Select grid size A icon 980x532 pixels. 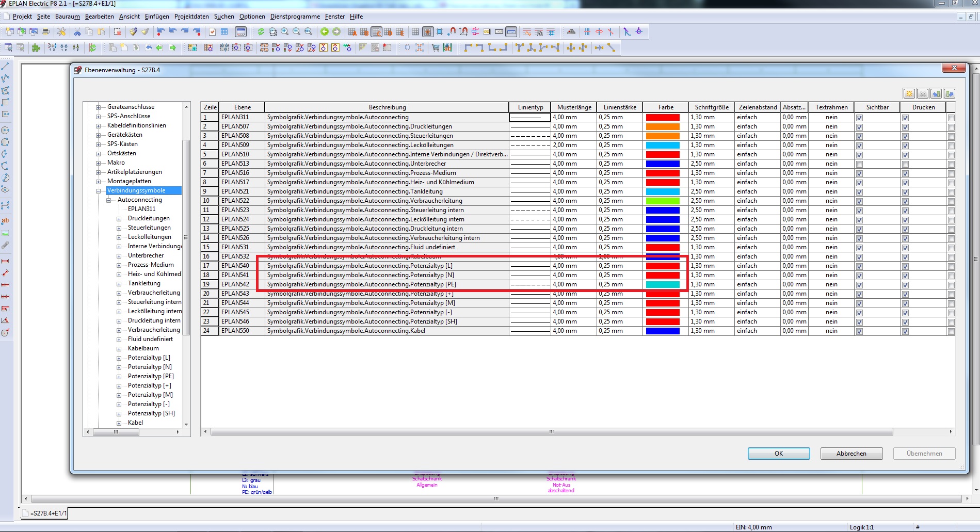coord(352,32)
